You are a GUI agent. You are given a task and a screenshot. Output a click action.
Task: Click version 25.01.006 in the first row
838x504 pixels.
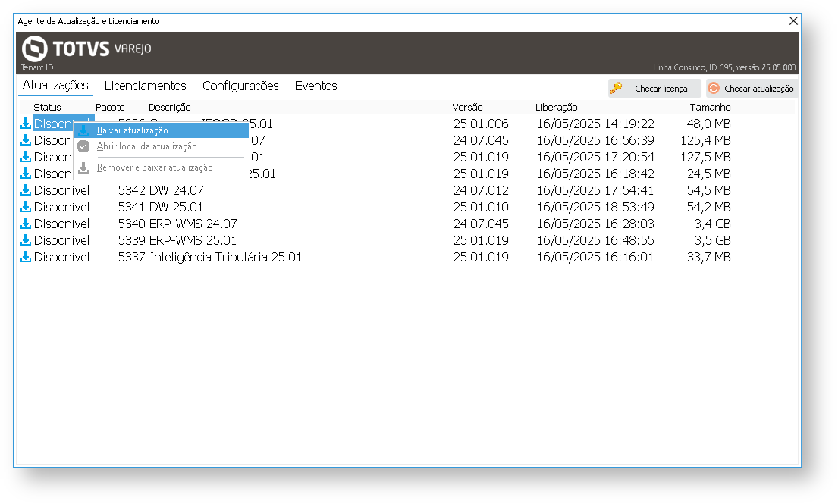tap(481, 124)
